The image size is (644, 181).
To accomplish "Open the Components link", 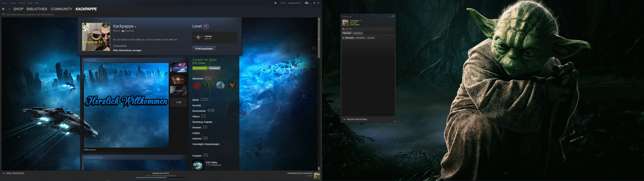I will click(x=120, y=46).
